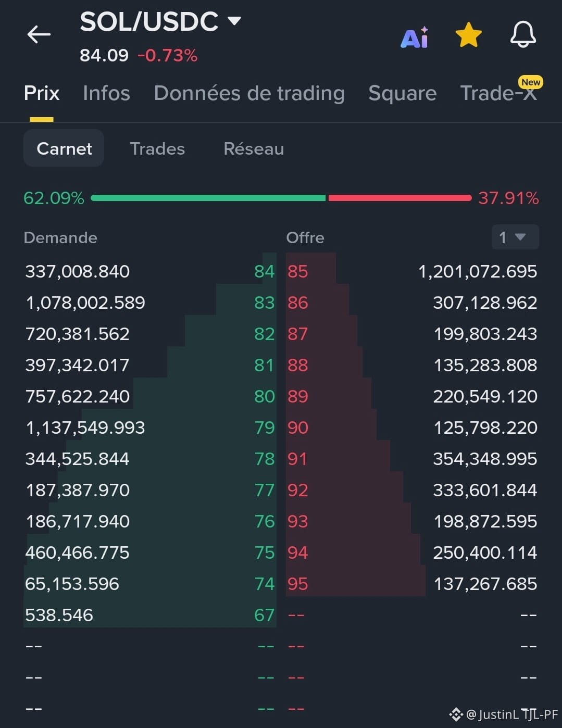
Task: Select the Réseau sub-tab
Action: [254, 148]
